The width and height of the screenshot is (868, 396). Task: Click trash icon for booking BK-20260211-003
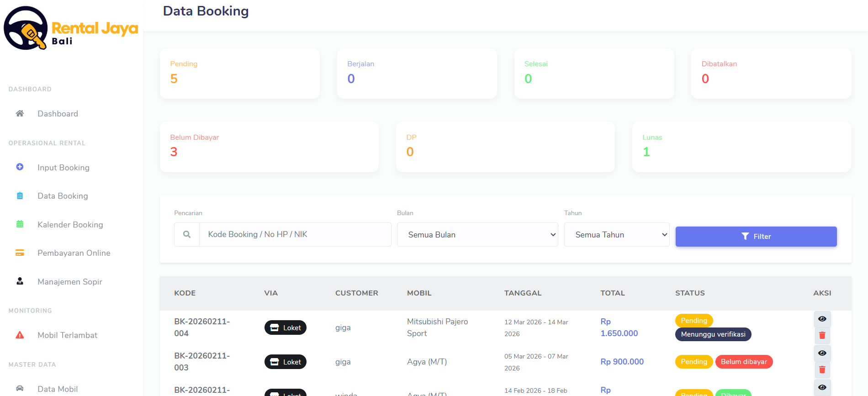click(822, 370)
